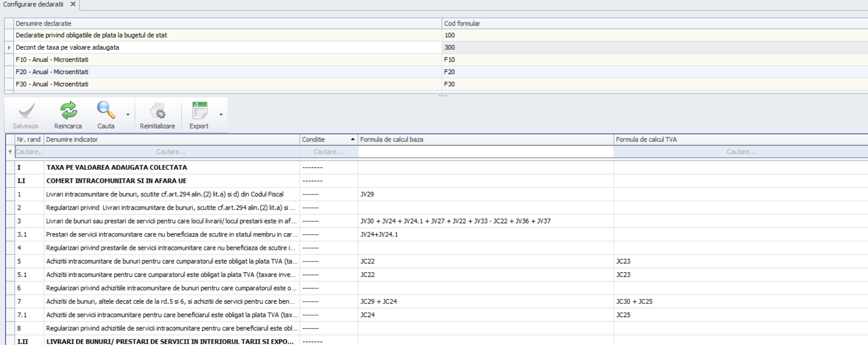
Task: Click the filter icon in search row
Action: 10,152
